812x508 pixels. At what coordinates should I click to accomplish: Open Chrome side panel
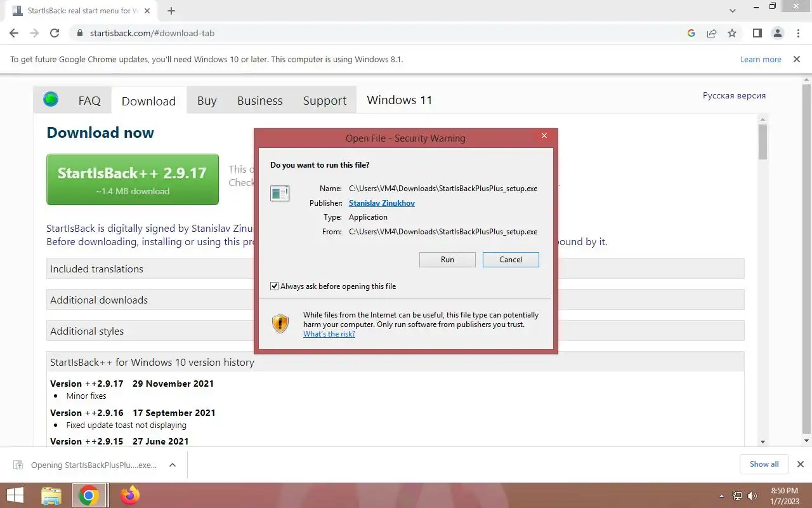click(757, 33)
